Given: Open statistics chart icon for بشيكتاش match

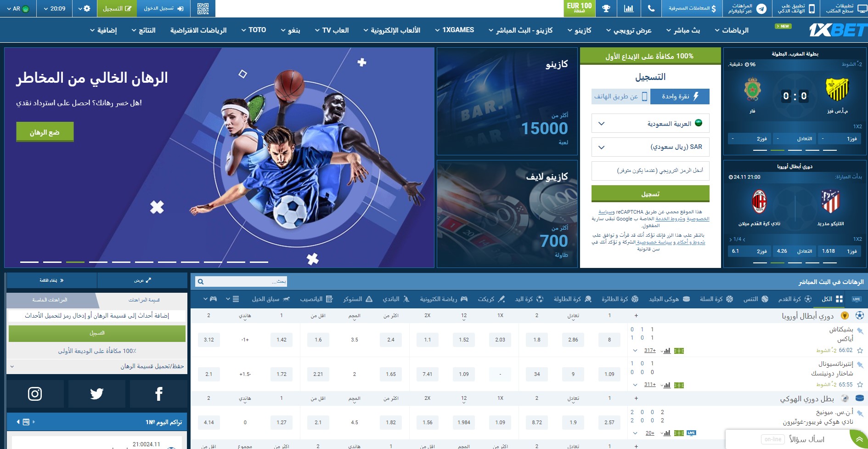Looking at the screenshot, I should point(666,351).
